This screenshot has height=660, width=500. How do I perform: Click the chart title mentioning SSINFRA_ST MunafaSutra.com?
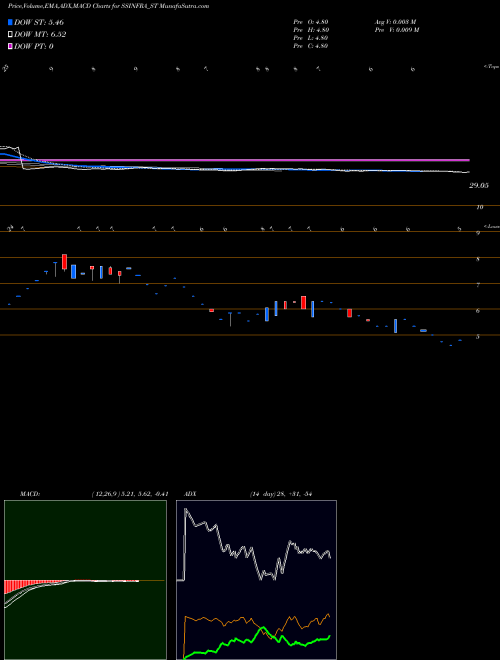109,6
